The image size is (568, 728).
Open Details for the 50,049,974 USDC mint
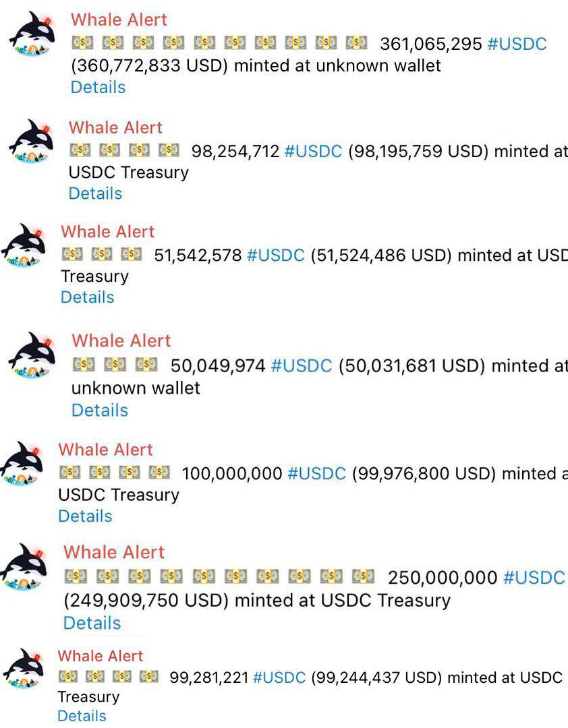pyautogui.click(x=100, y=411)
